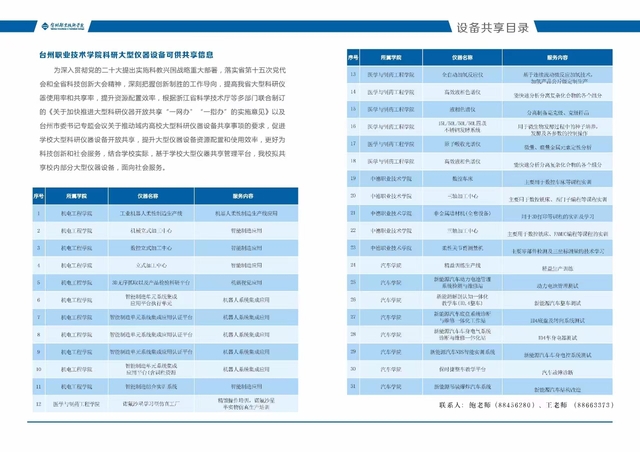Viewport: 640px width, 452px height.
Task: Click '高效液相色谱仪' in row 14
Action: coord(462,92)
